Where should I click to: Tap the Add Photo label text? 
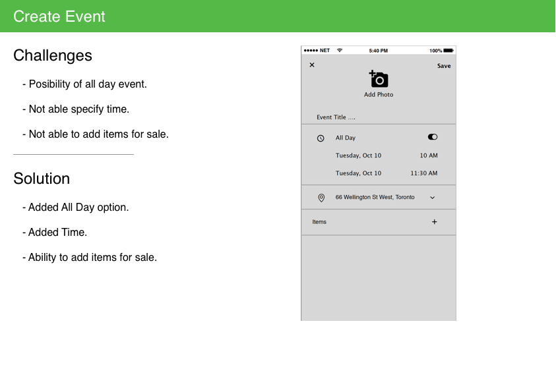click(379, 94)
